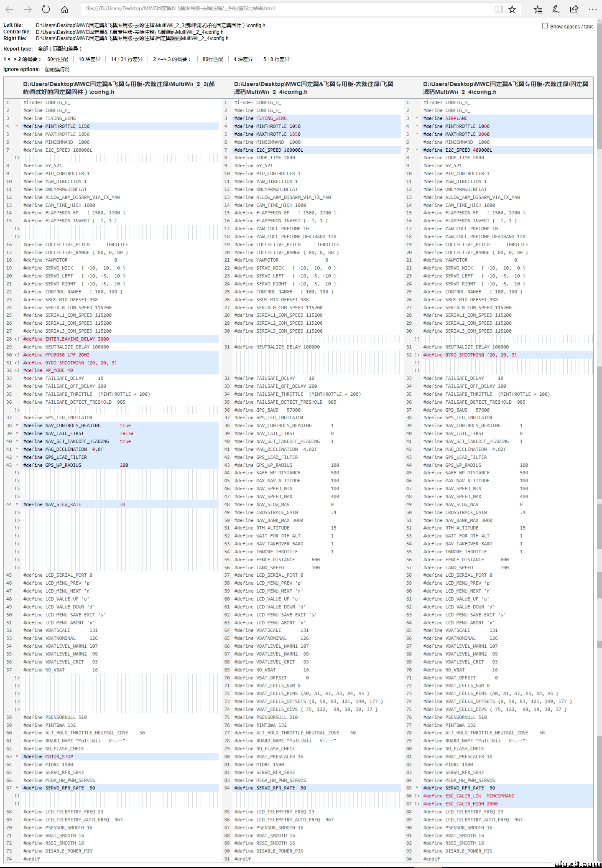Image resolution: width=602 pixels, height=868 pixels.
Task: Go to the browser Home icon
Action: tap(64, 9)
